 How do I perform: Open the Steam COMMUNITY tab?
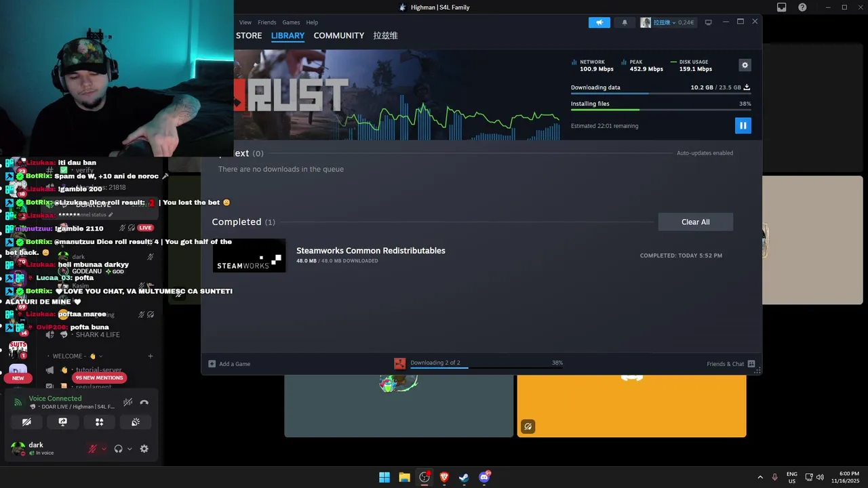(x=339, y=35)
